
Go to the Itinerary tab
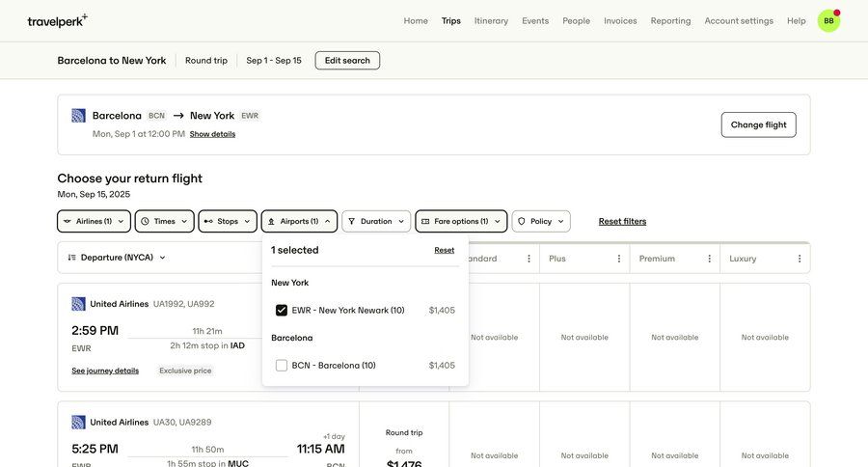[491, 20]
